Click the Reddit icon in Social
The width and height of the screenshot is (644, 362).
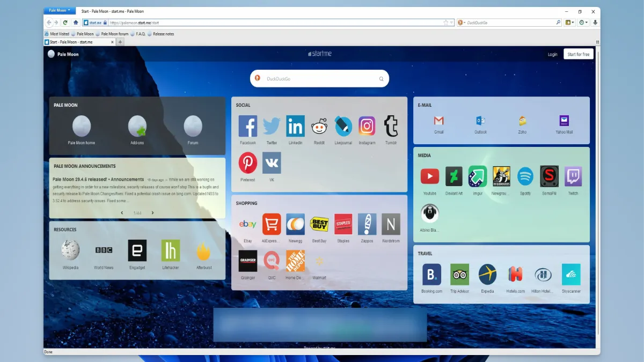319,127
